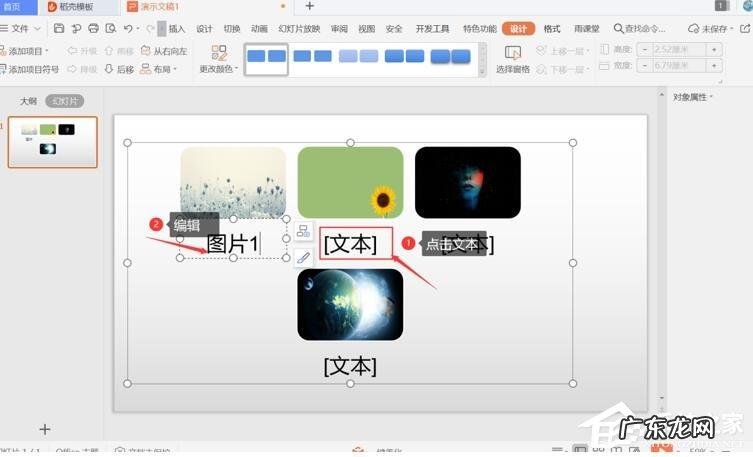
Task: Open the 插入 ribbon tab
Action: point(177,29)
